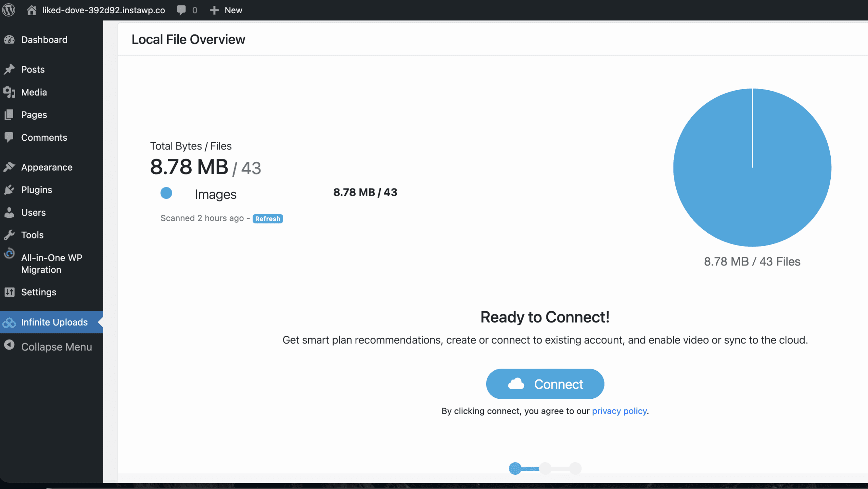Click the All-in-One WP Migration icon
Viewport: 868px width, 489px height.
click(x=9, y=254)
